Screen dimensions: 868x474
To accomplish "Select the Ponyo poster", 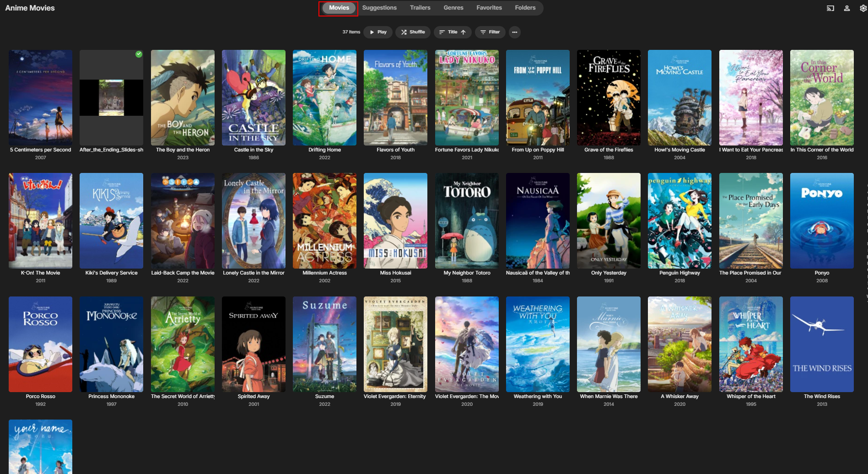I will coord(822,221).
